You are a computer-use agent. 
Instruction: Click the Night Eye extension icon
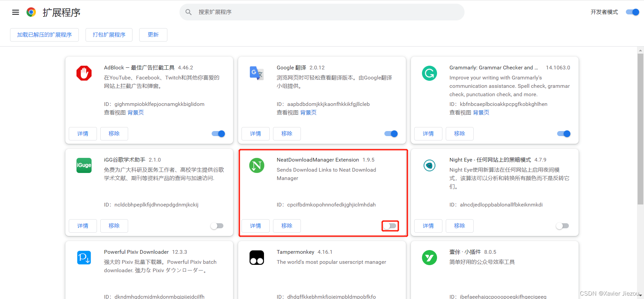(x=429, y=165)
